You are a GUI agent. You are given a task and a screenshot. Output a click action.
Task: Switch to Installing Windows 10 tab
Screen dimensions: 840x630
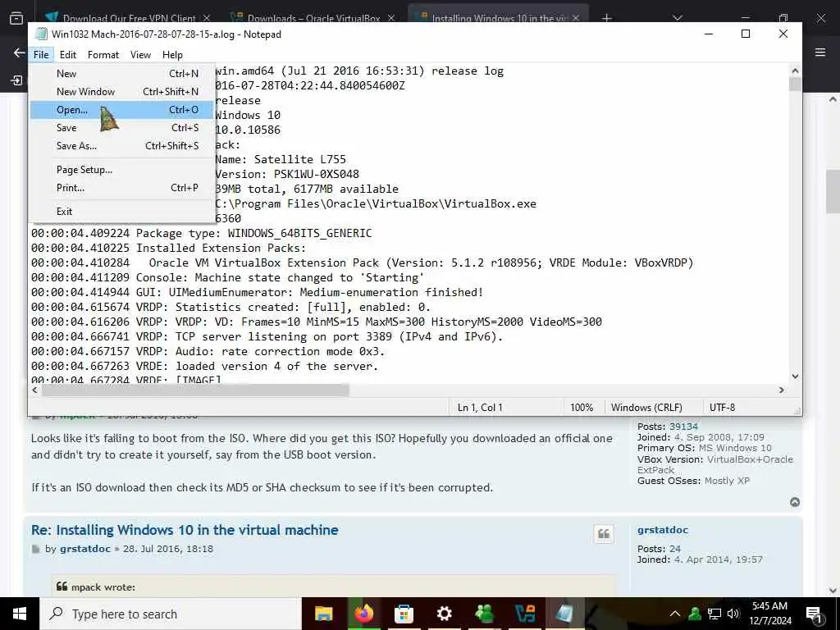[499, 16]
